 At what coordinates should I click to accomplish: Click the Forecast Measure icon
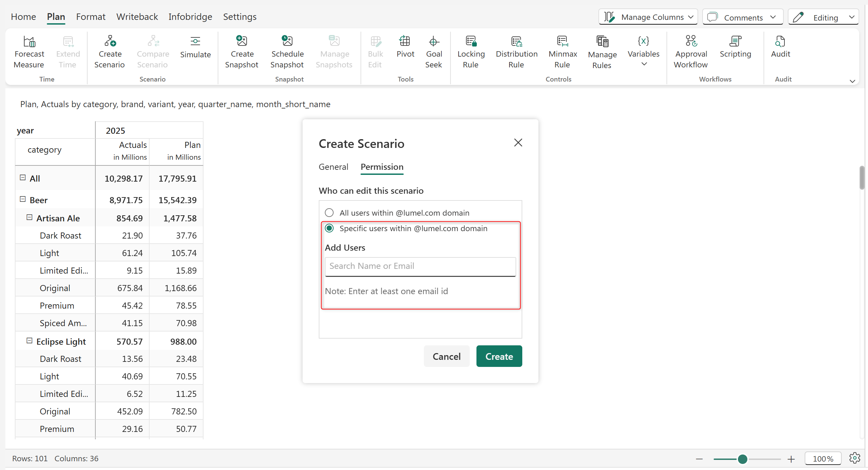tap(29, 41)
